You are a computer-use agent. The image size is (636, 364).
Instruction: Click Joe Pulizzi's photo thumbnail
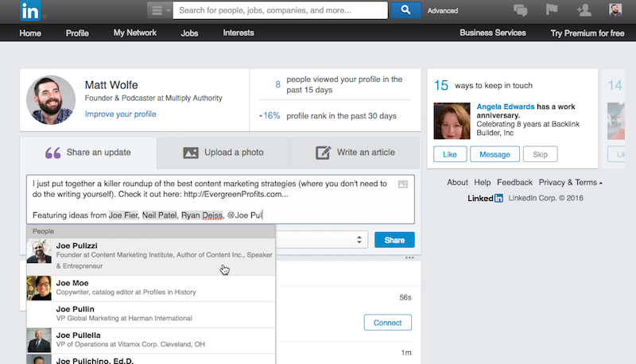pos(39,251)
